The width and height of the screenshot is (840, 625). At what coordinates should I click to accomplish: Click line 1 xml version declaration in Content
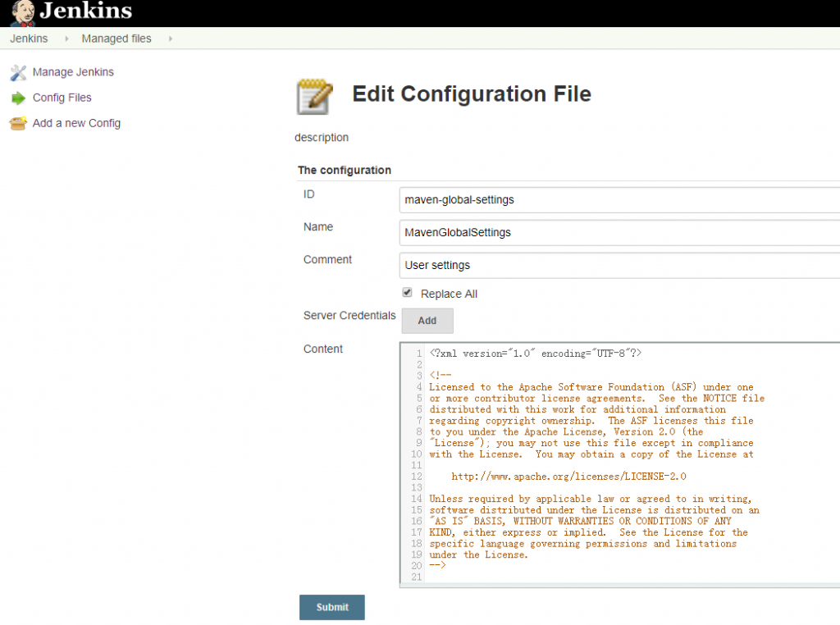535,354
